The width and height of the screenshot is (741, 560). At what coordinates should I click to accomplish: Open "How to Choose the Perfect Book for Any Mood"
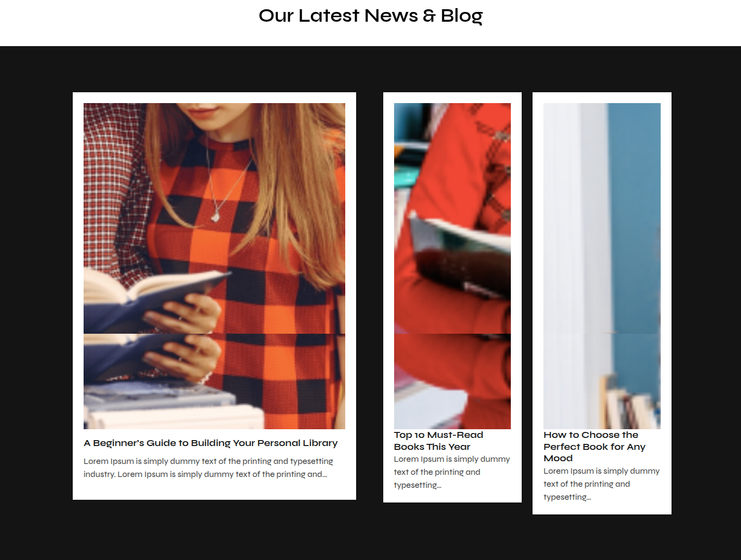(594, 447)
